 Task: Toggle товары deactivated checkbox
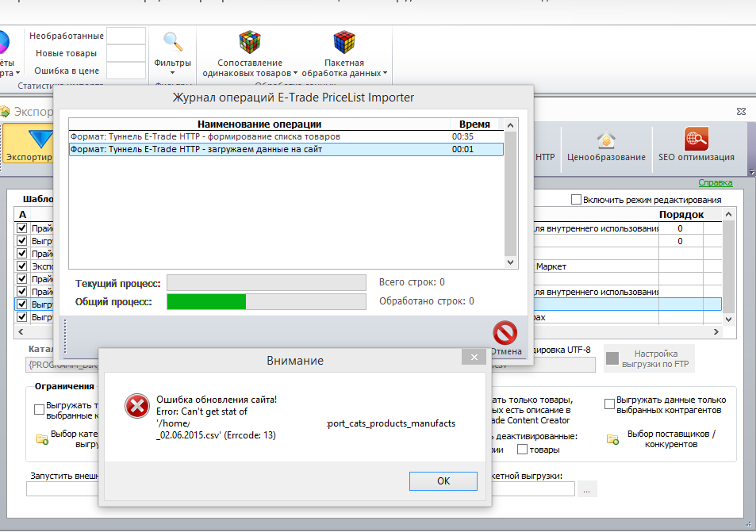click(522, 449)
